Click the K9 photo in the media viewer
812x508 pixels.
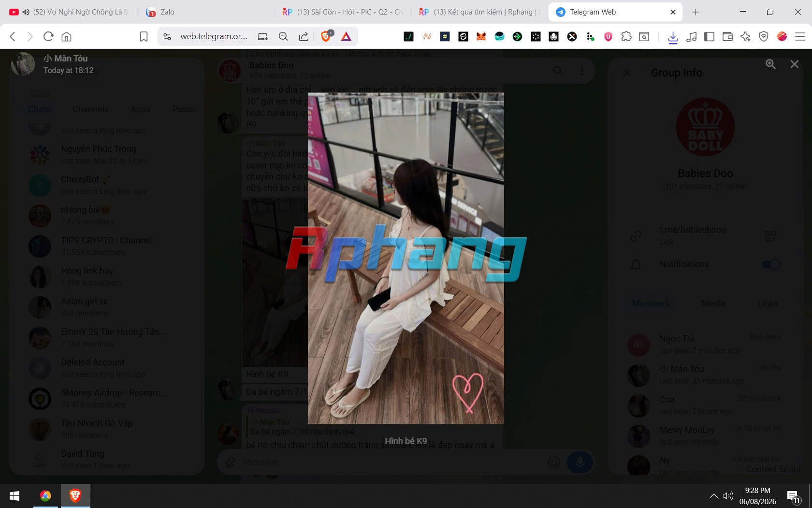406,258
